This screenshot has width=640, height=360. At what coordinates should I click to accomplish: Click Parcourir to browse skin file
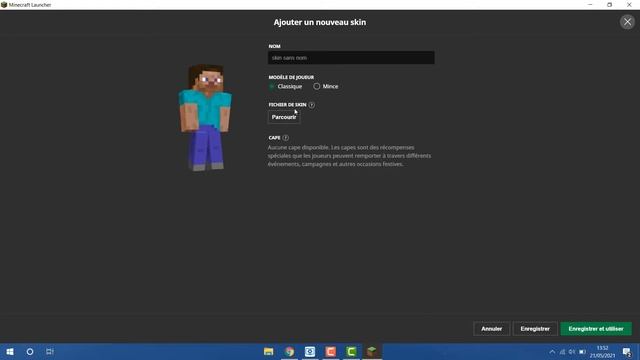(284, 117)
